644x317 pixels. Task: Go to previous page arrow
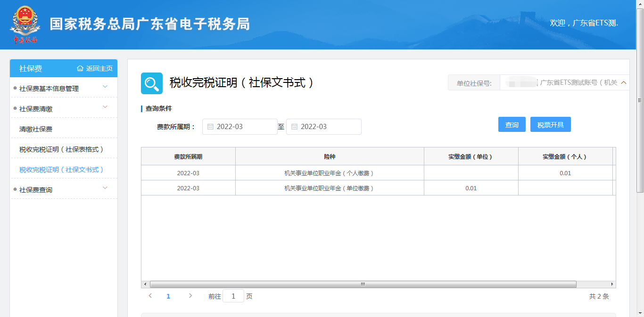(150, 296)
